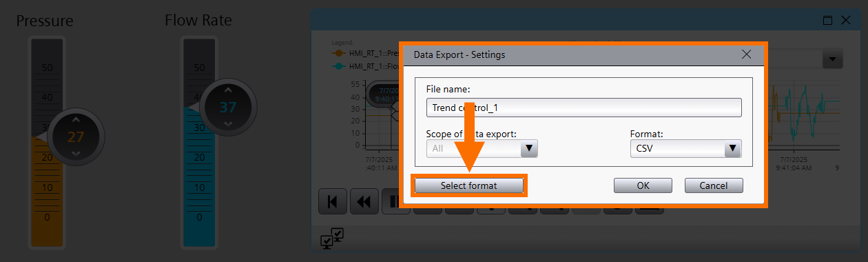This screenshot has height=262, width=868.
Task: Click the Pressure heading label
Action: click(x=45, y=21)
